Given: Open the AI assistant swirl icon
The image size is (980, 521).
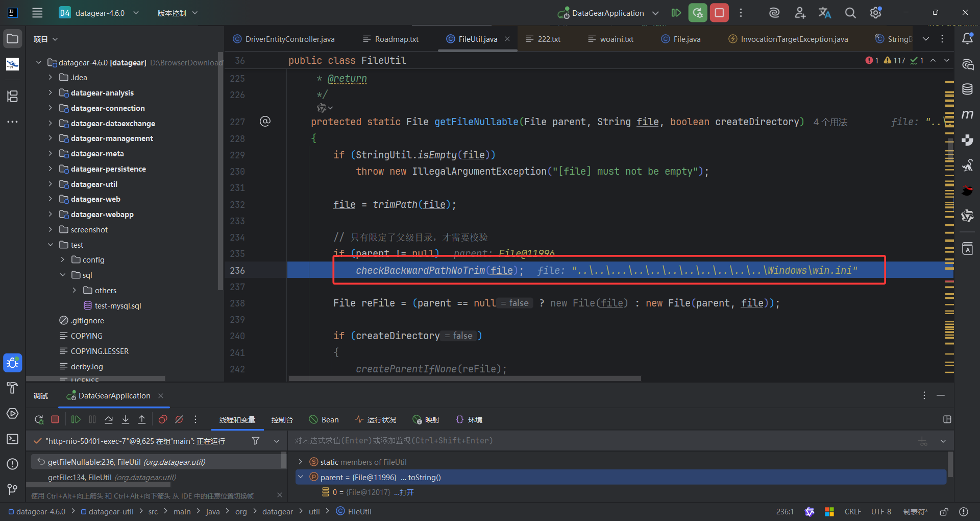Looking at the screenshot, I should [774, 13].
